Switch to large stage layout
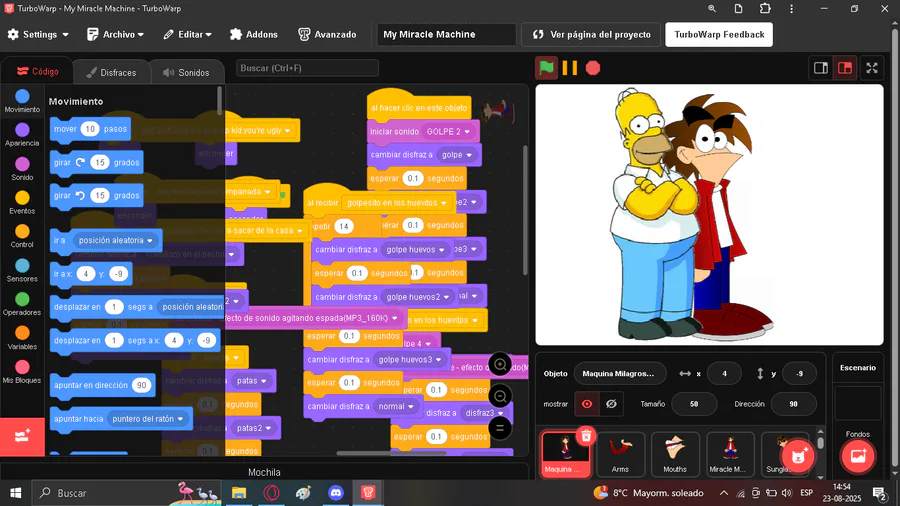The width and height of the screenshot is (900, 506). [845, 68]
